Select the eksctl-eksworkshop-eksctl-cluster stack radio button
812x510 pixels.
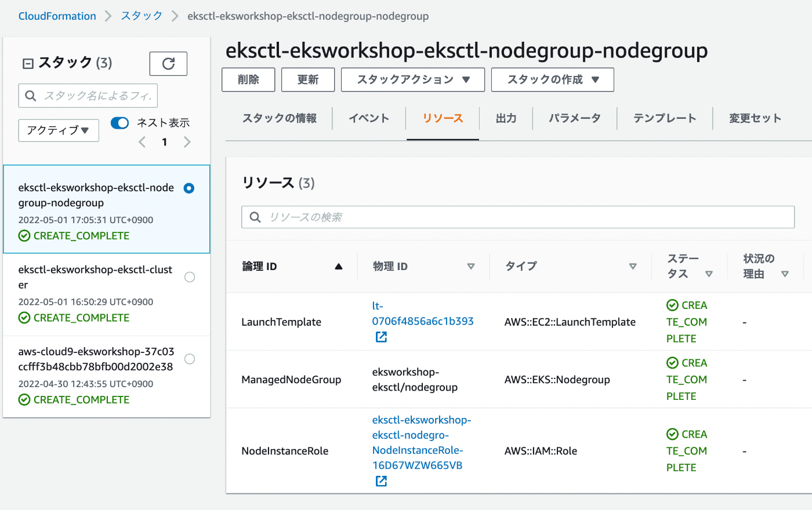(190, 277)
